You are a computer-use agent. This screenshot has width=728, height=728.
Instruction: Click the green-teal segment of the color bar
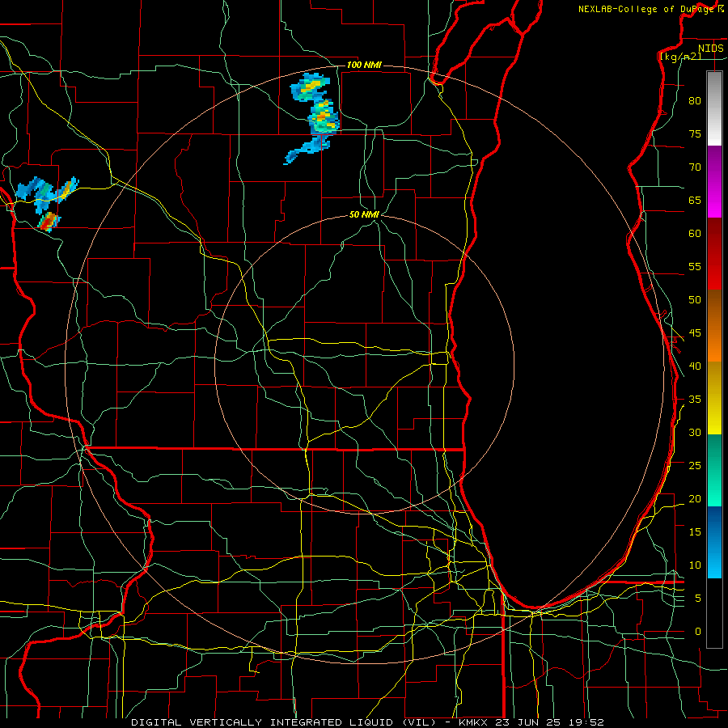(x=714, y=470)
